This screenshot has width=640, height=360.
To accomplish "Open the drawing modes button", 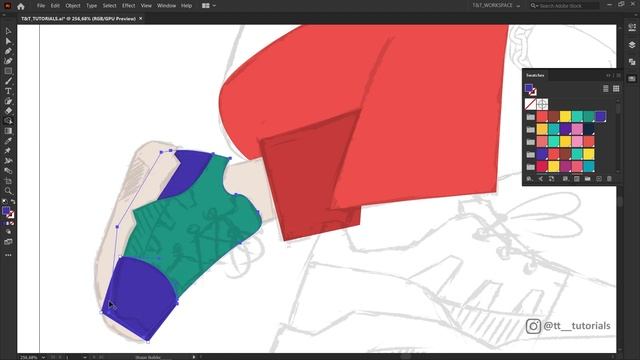I will 8,232.
